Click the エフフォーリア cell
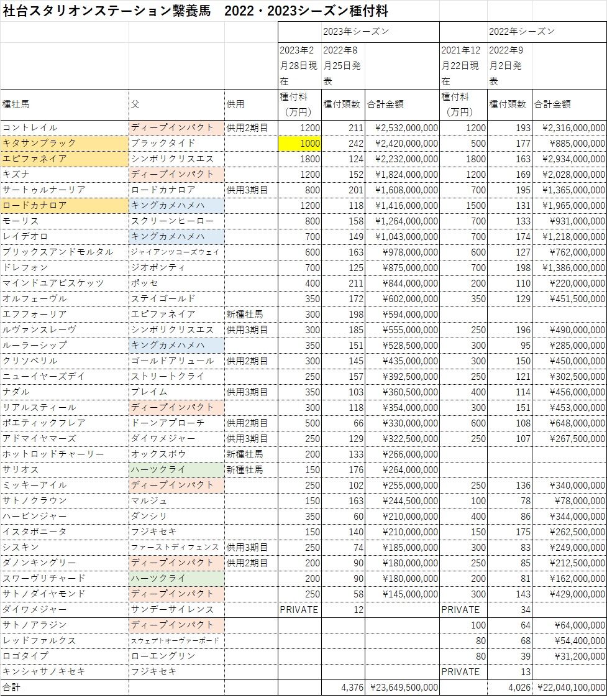Viewport: 607px width, 700px height. [x=65, y=315]
